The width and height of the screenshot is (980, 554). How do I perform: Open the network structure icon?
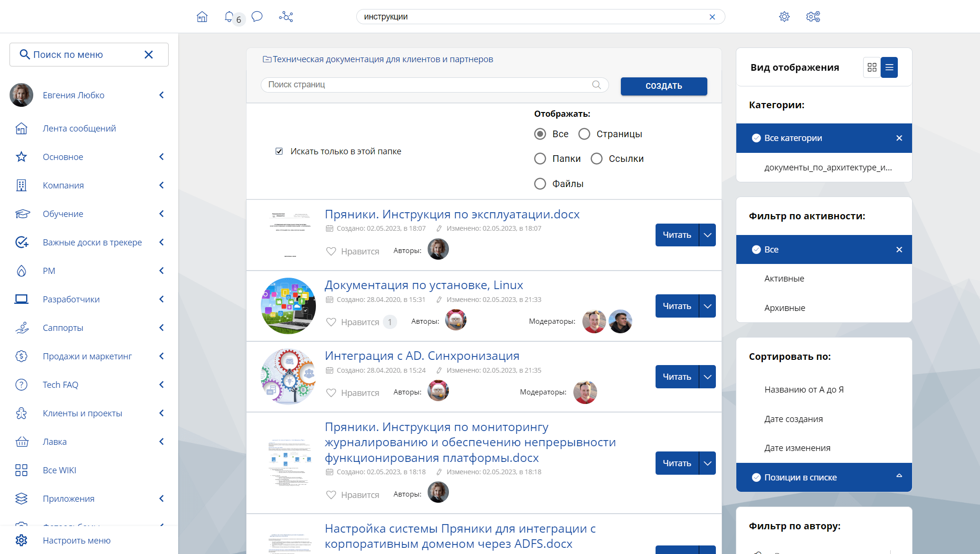(x=286, y=17)
